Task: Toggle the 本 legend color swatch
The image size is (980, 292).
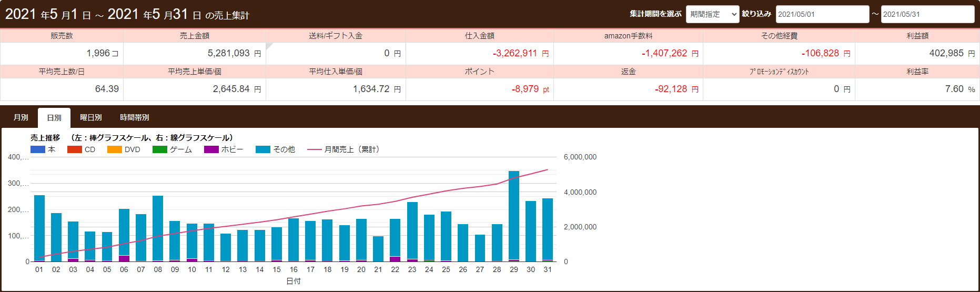Action: tap(38, 149)
